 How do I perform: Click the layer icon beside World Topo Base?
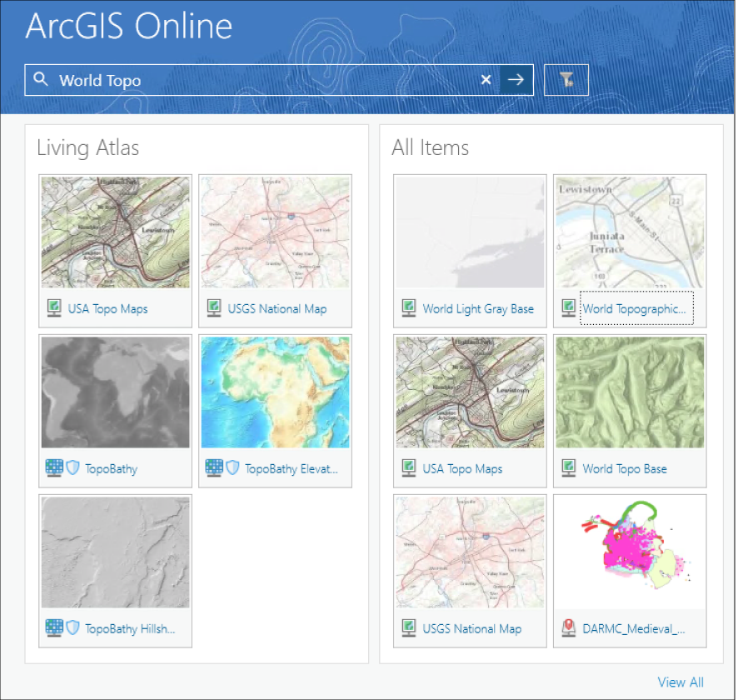[x=569, y=468]
